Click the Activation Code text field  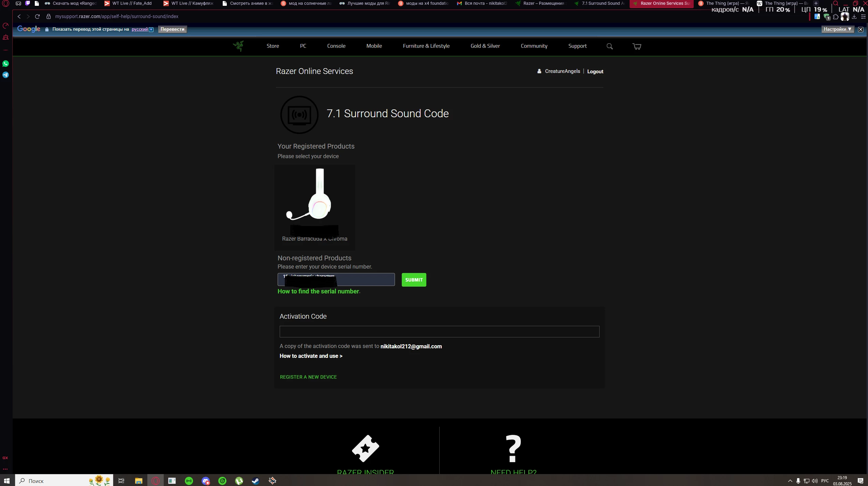pos(439,332)
